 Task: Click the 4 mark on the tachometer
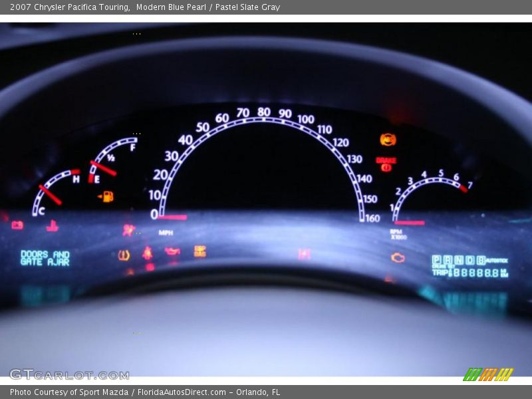424,174
